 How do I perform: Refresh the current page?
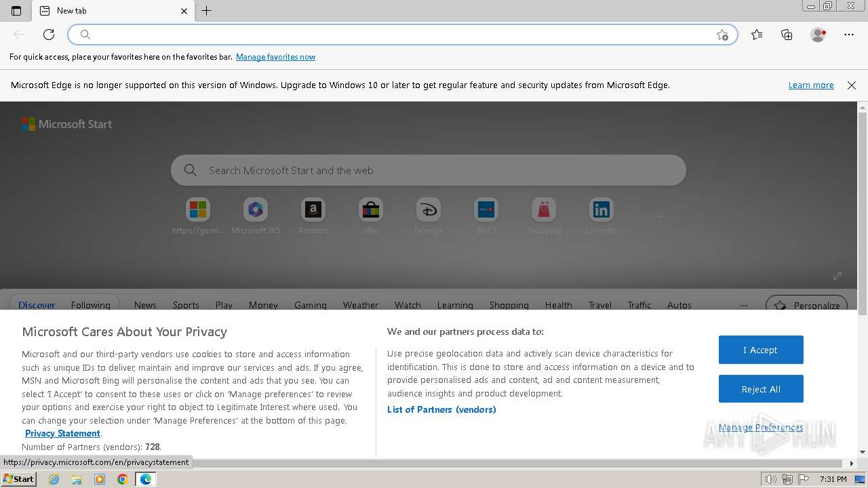pyautogui.click(x=49, y=35)
